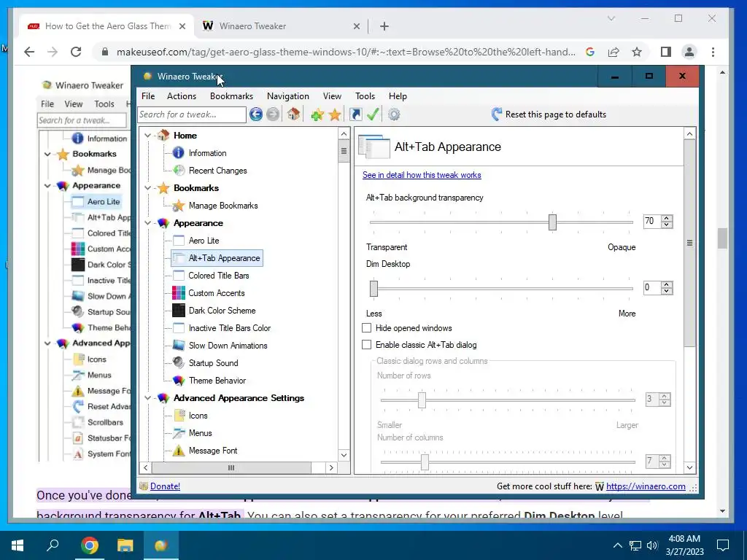Screen dimensions: 747x560
Task: Open Startup Sound tweak
Action: (x=214, y=363)
